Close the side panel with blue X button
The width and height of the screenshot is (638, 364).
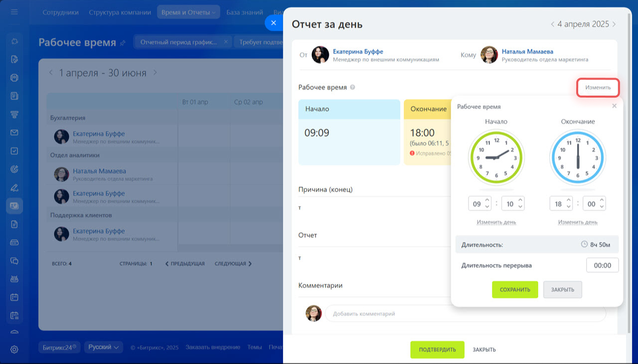[274, 23]
